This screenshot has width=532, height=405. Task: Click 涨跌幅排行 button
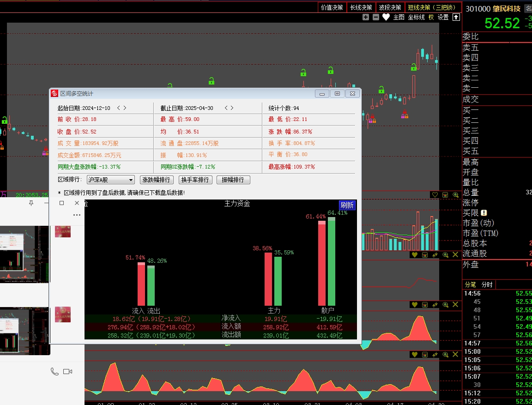point(157,180)
